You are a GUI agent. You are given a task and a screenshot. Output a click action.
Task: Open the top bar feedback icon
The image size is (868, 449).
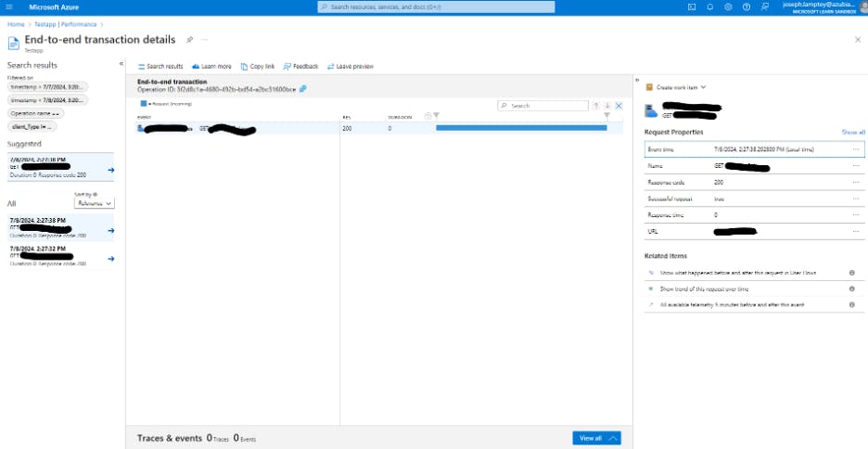pyautogui.click(x=765, y=7)
